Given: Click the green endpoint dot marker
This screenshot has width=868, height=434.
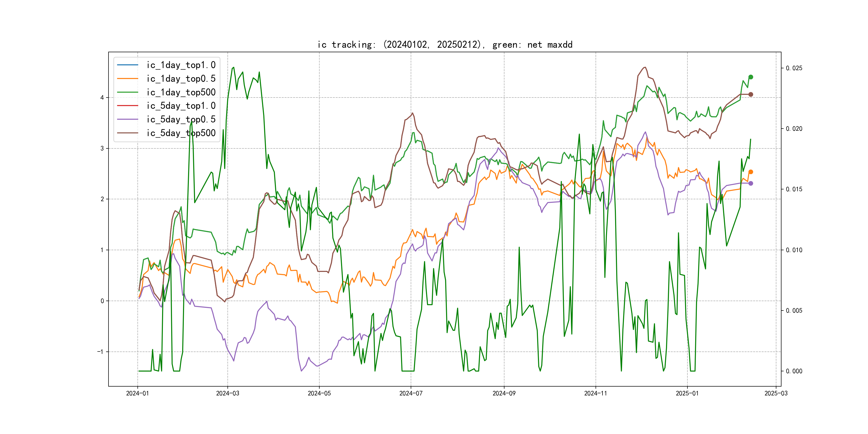Looking at the screenshot, I should [751, 77].
